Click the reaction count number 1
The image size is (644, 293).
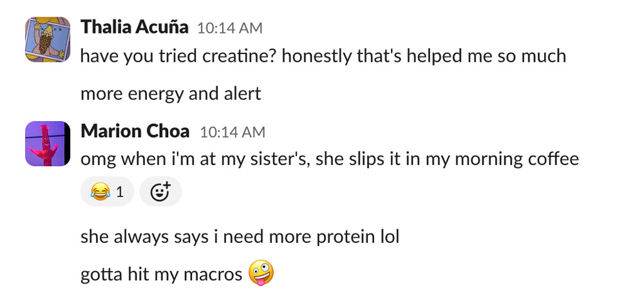click(x=120, y=191)
